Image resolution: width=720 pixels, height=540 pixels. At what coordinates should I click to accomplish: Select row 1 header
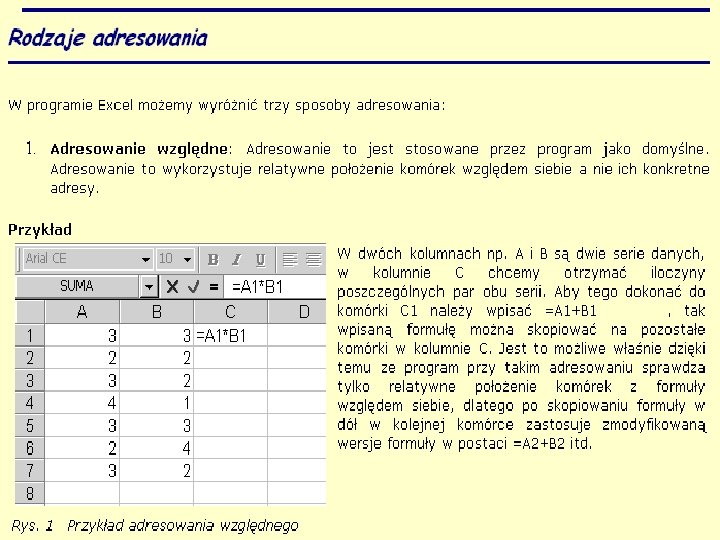(30, 335)
